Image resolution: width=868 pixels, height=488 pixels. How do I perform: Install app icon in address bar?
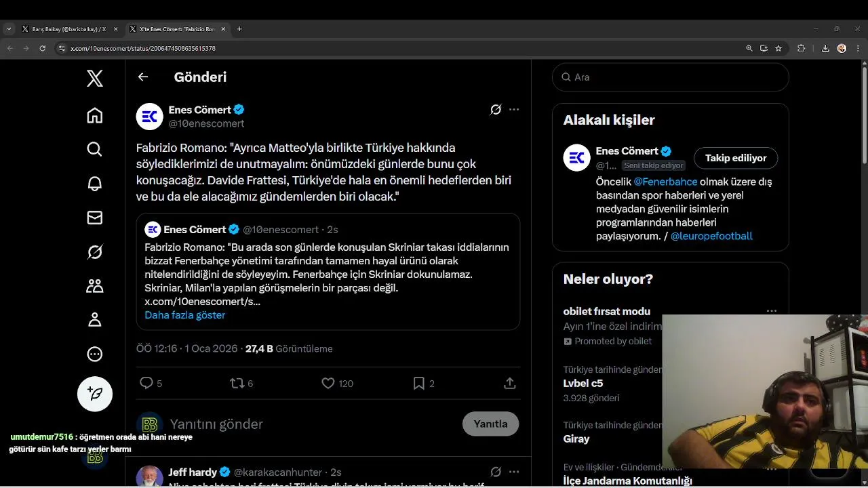click(764, 48)
